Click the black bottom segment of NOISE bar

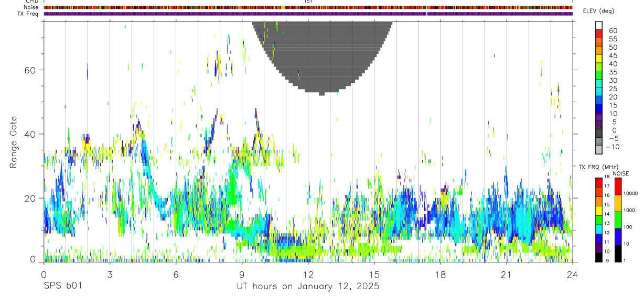[x=618, y=254]
